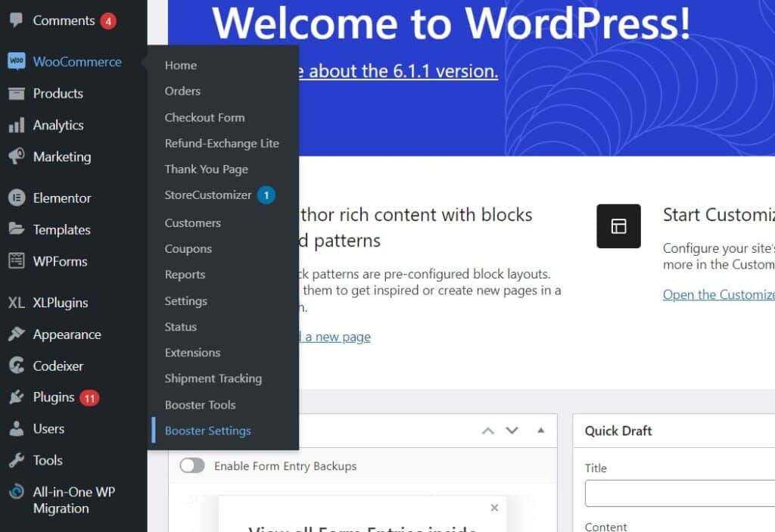The image size is (775, 532).
Task: Open Extensions submenu item
Action: (x=193, y=353)
